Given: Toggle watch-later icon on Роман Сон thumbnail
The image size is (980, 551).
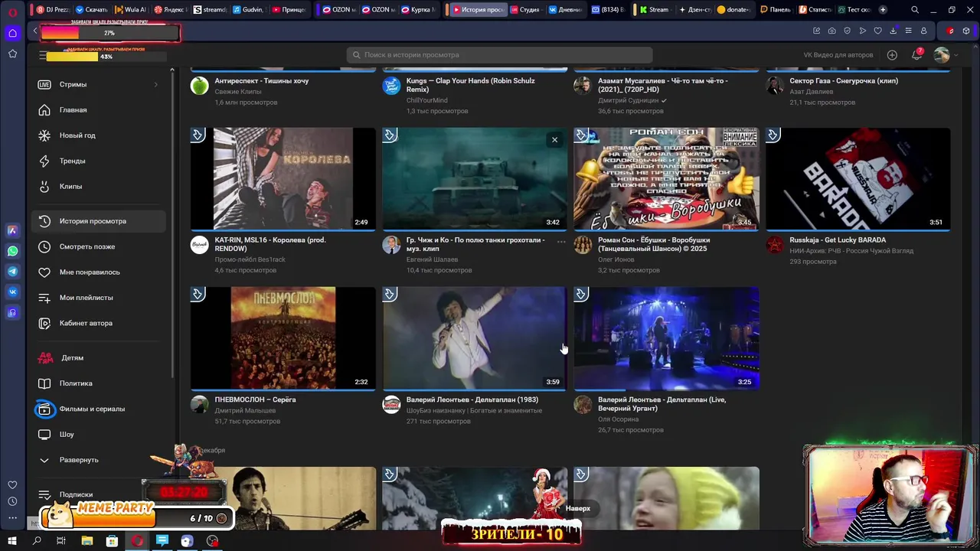Looking at the screenshot, I should pos(581,135).
